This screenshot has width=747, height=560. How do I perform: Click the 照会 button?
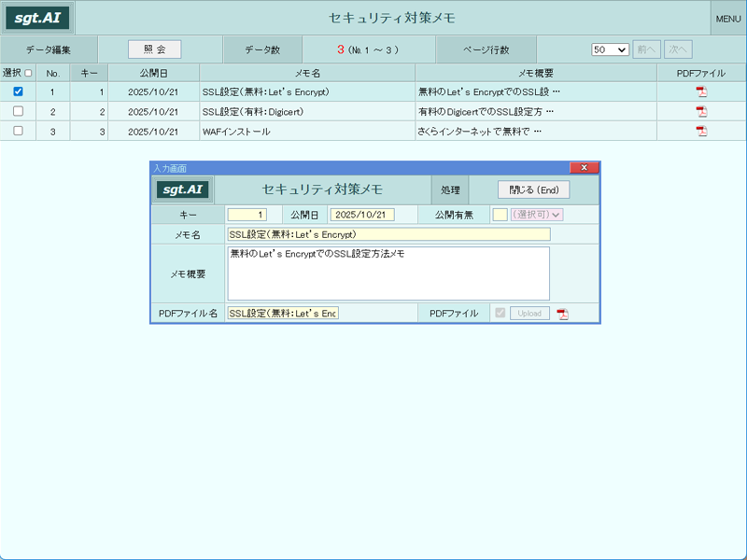pos(154,49)
